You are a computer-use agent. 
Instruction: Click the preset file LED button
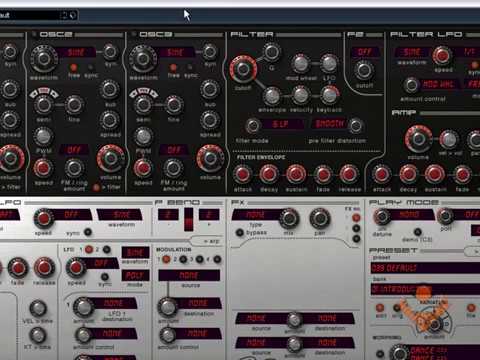[x=470, y=307]
